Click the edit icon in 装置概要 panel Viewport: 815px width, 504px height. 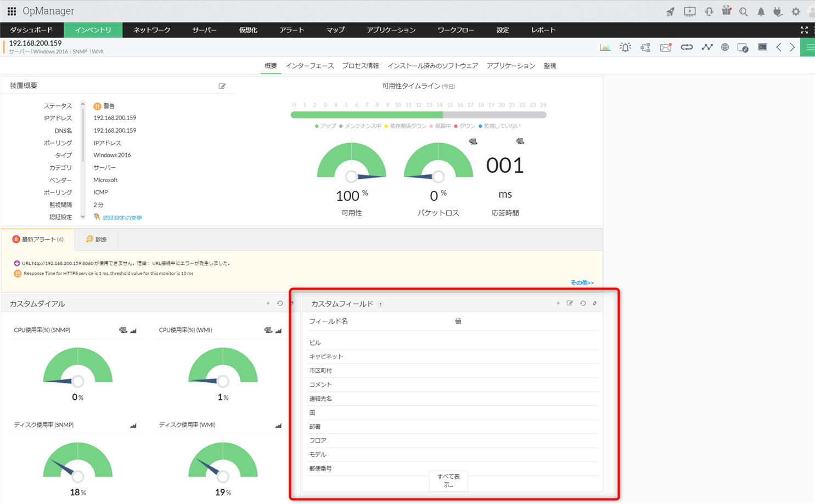click(x=222, y=86)
